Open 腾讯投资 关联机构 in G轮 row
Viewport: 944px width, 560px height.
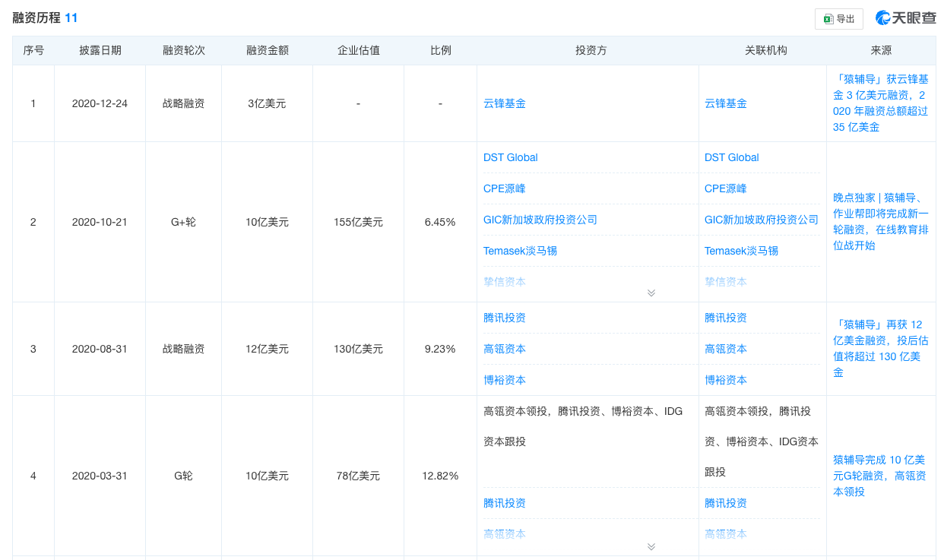point(726,503)
